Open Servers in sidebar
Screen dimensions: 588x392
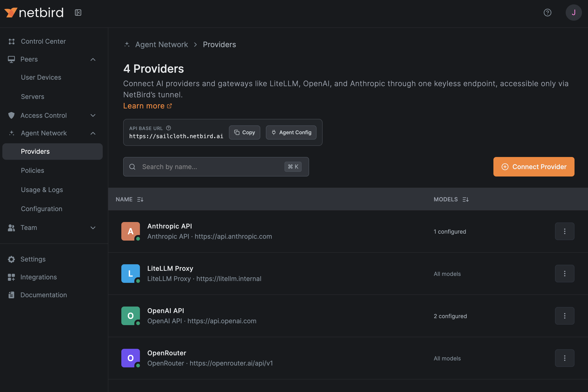tap(33, 97)
